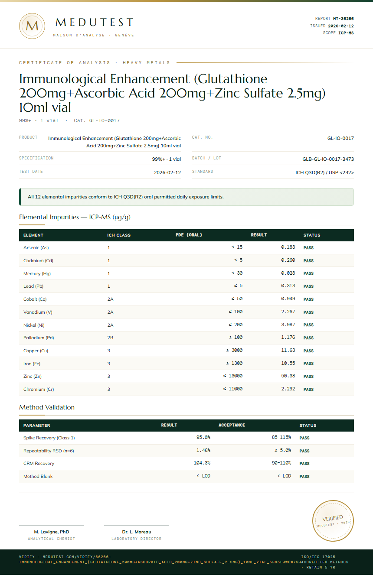Select Cobalt result 0.949
Image resolution: width=373 pixels, height=588 pixels.
pos(288,299)
